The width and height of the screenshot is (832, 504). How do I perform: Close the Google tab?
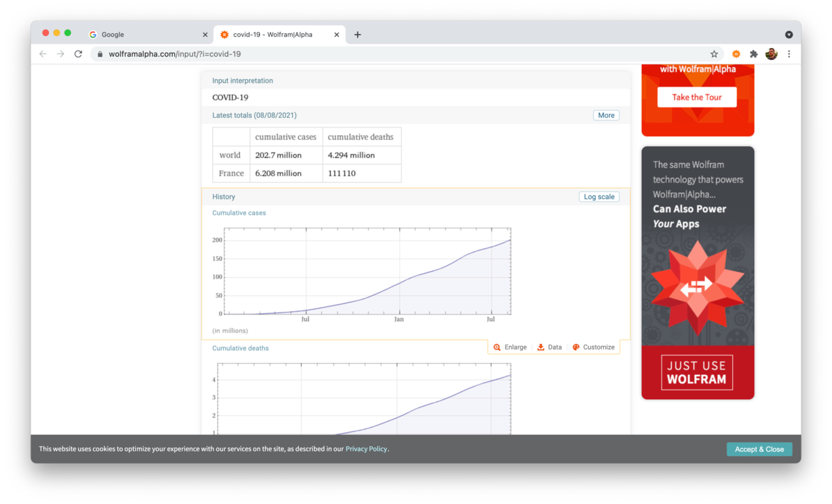click(205, 35)
